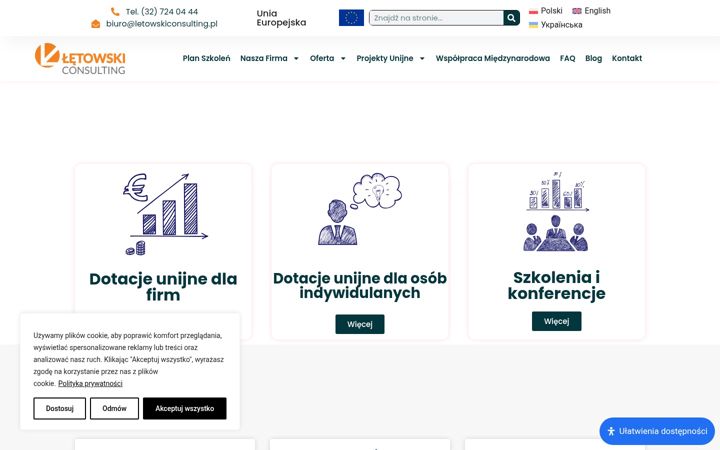The height and width of the screenshot is (450, 720).
Task: Click the magnifying glass search button
Action: click(511, 18)
